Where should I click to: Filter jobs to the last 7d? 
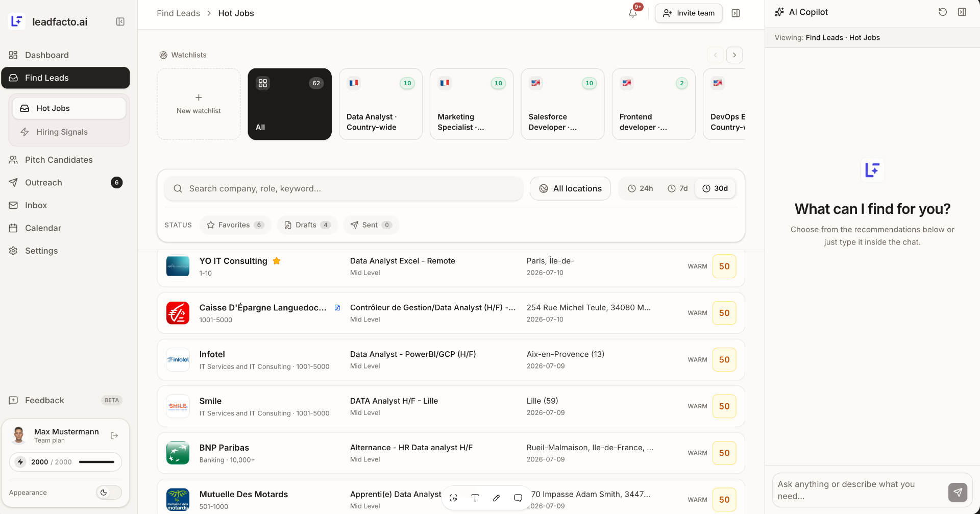pyautogui.click(x=678, y=188)
